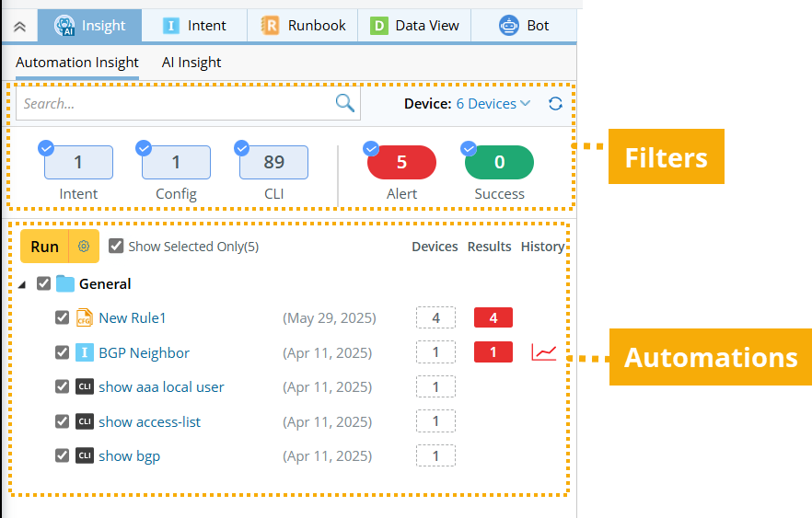Open Run settings gear icon

pos(84,247)
